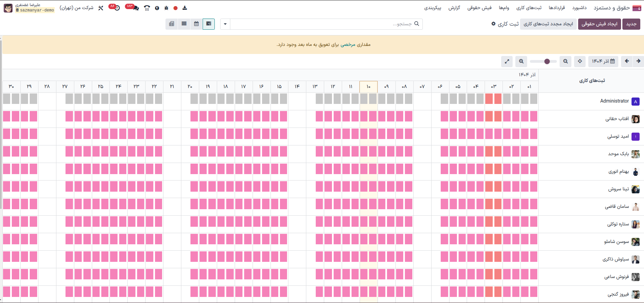Switch to the calendar view
This screenshot has width=644, height=303.
[196, 24]
